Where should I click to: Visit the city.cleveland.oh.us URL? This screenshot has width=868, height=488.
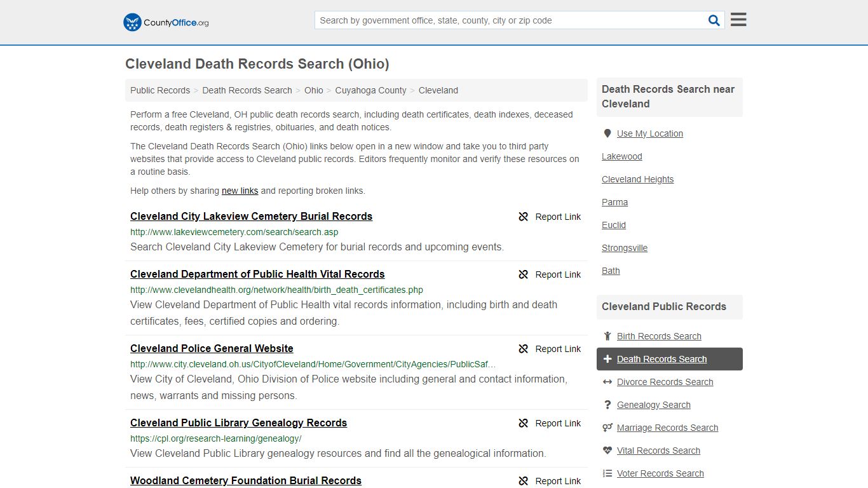point(313,364)
